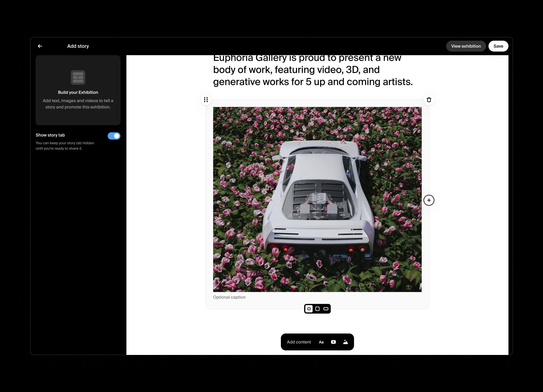Click the exhibition layout icon in sidebar
Image resolution: width=543 pixels, height=392 pixels.
[x=78, y=77]
